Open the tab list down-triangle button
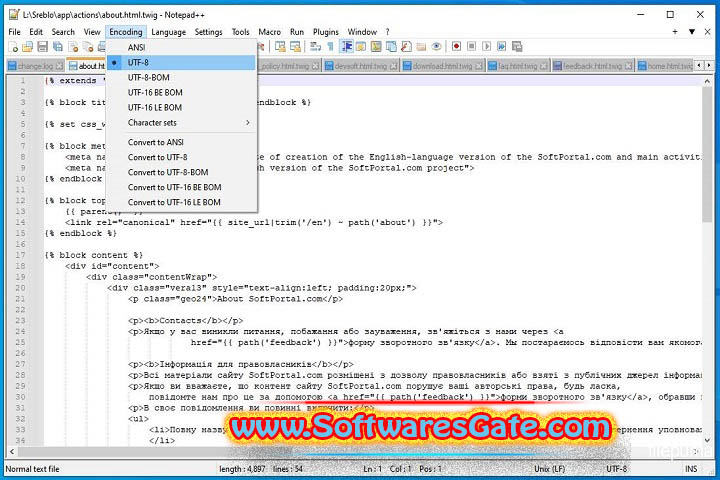Image resolution: width=720 pixels, height=480 pixels. (x=692, y=32)
